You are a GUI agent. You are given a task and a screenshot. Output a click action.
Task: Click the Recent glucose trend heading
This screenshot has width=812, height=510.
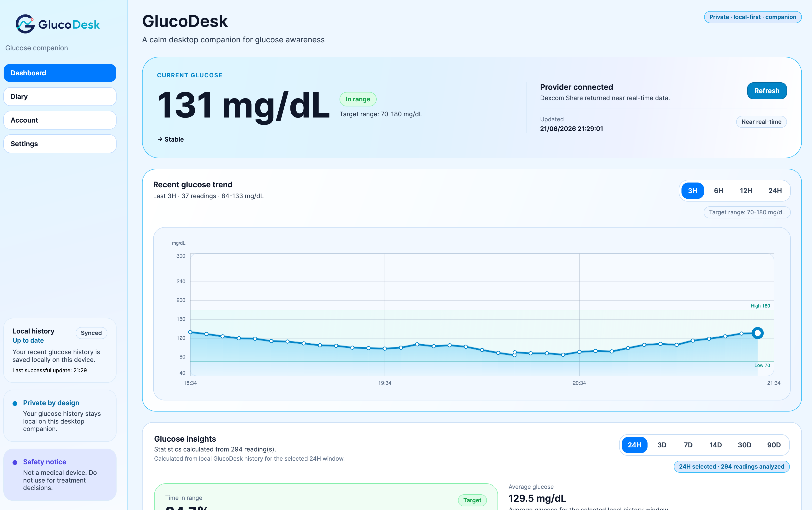point(193,184)
